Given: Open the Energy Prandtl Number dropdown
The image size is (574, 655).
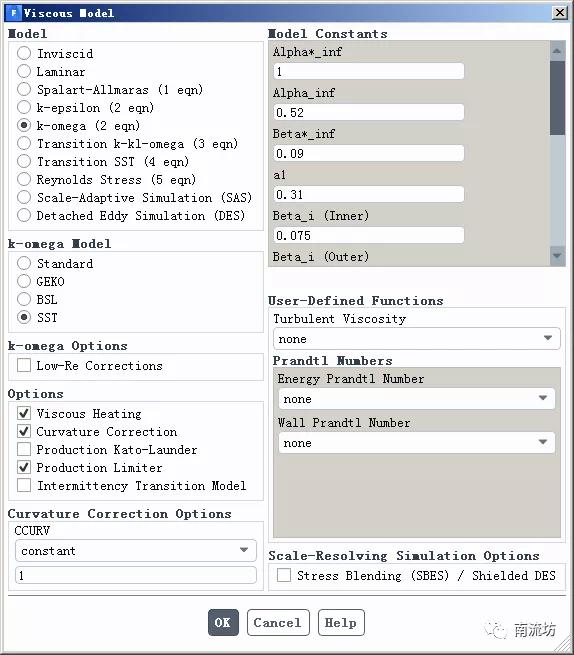Looking at the screenshot, I should 417,399.
